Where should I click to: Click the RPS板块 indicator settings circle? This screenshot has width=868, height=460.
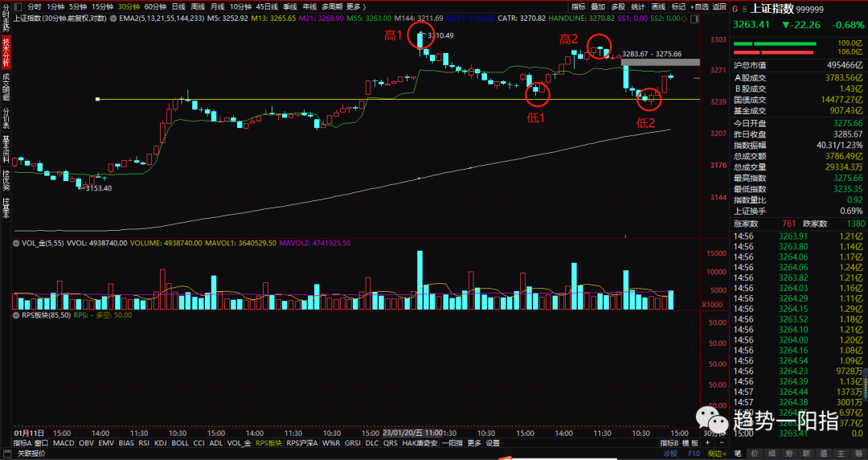point(17,314)
